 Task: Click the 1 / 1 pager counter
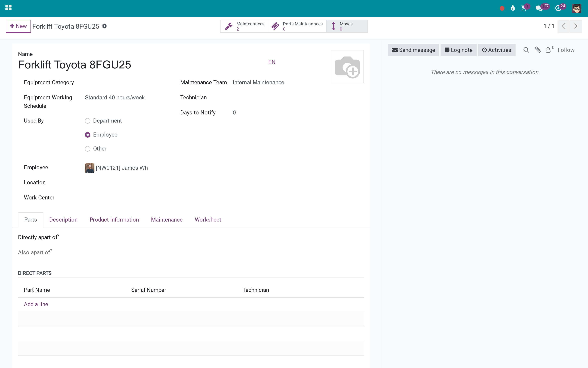point(549,26)
